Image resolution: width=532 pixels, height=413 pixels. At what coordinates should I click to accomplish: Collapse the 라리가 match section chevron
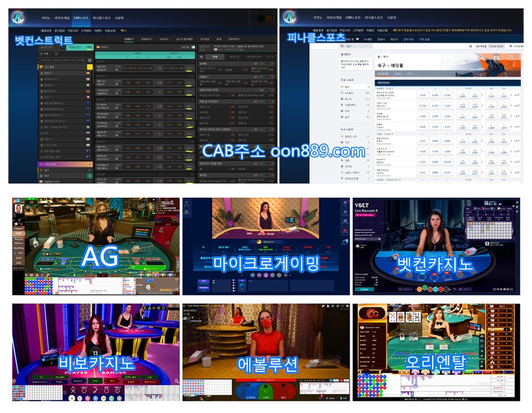[x=193, y=62]
